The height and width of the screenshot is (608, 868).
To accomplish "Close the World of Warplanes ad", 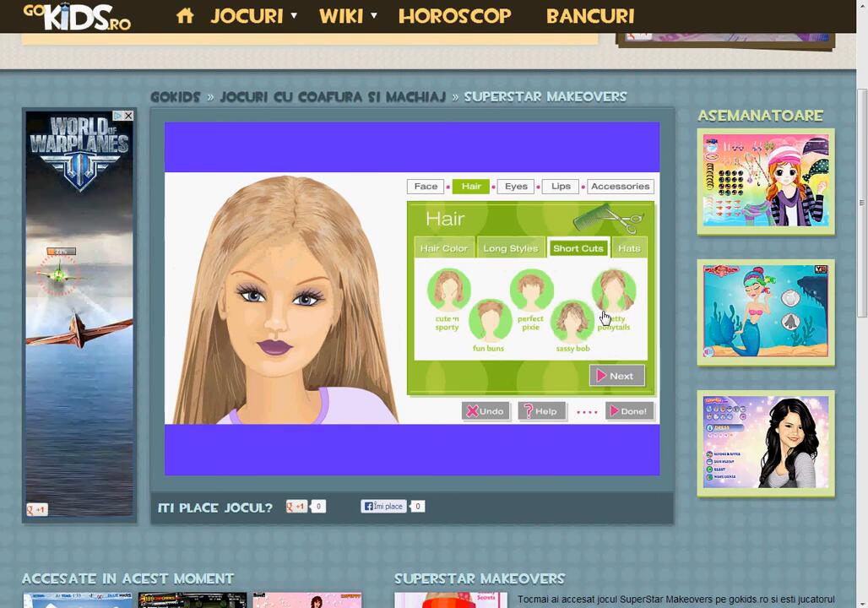I will (128, 116).
